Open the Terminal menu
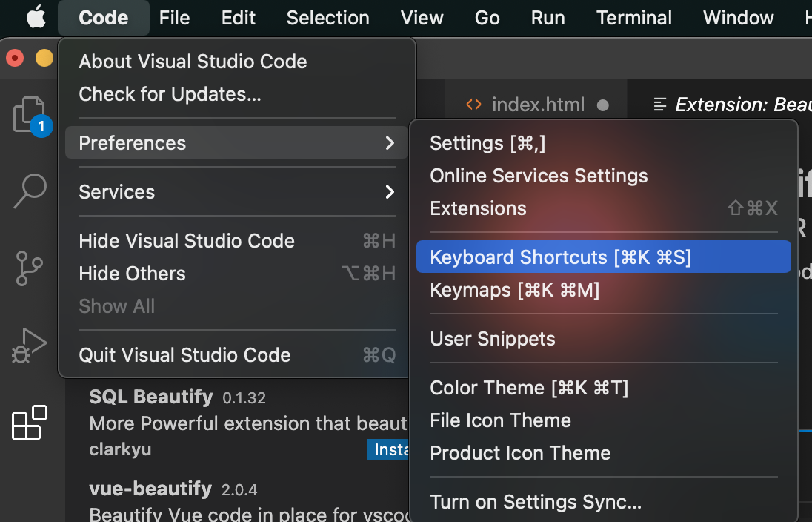Screen dimensions: 812x522 pyautogui.click(x=634, y=18)
